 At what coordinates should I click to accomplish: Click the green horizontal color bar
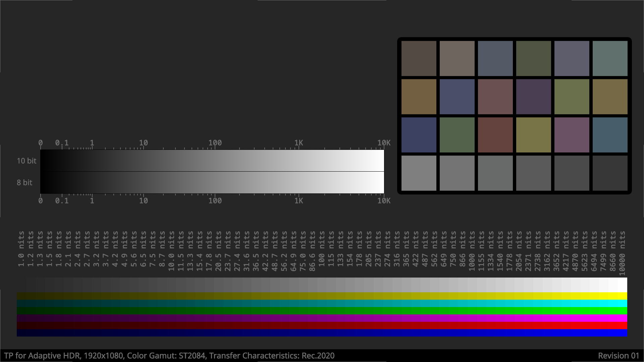tap(322, 311)
